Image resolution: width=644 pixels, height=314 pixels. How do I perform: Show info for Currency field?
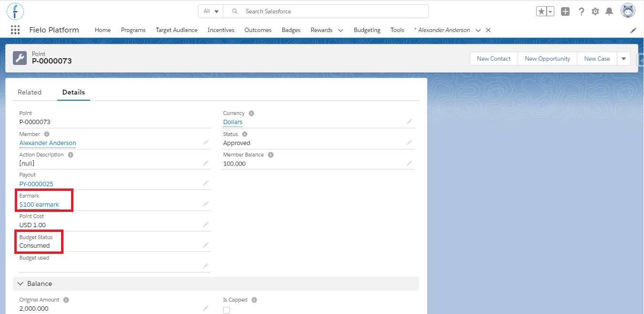251,114
